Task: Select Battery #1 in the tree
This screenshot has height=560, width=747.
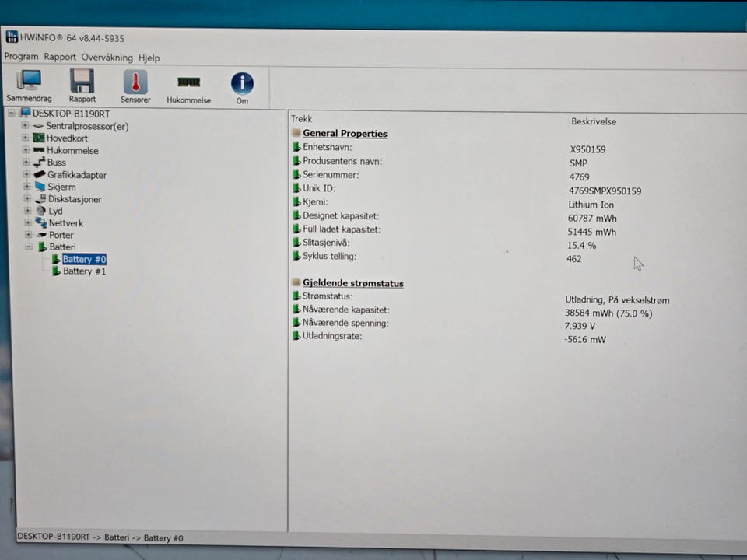Action: [84, 271]
